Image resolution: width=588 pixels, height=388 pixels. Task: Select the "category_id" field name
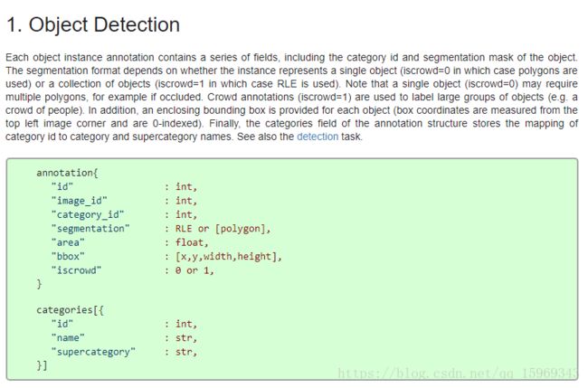pyautogui.click(x=88, y=215)
